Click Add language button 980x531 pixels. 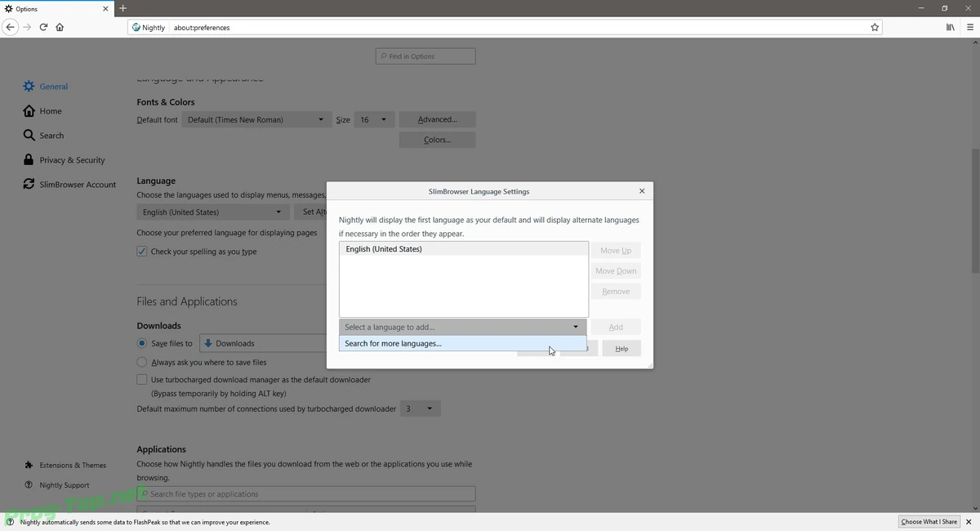click(x=616, y=327)
